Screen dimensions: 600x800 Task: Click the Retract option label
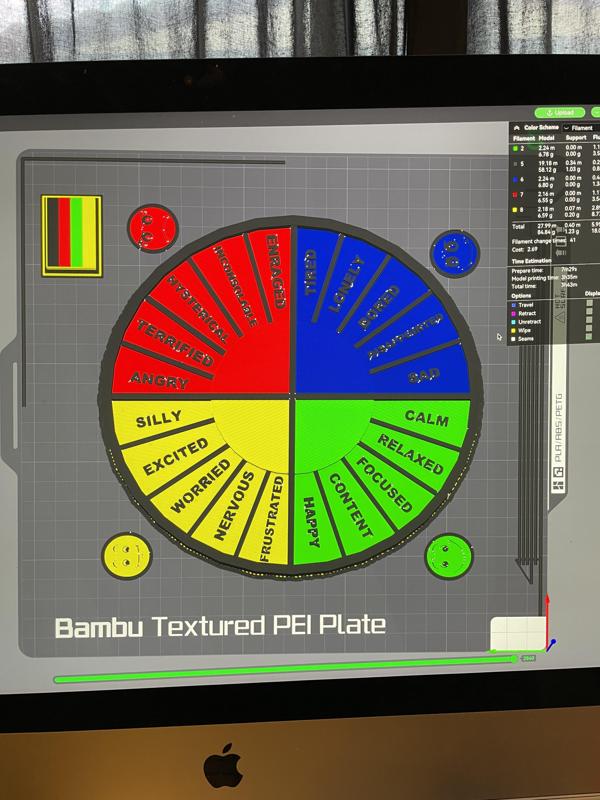click(x=528, y=313)
